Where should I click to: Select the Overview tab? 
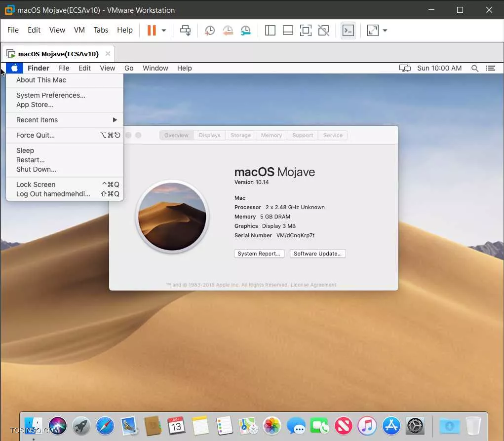tap(176, 135)
